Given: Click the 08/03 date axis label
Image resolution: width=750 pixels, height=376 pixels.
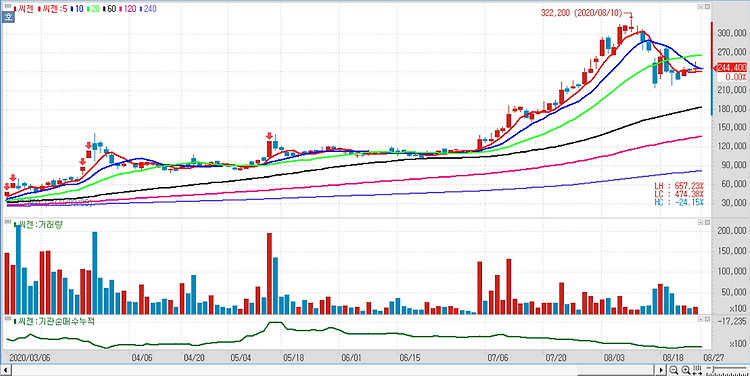Looking at the screenshot, I should (x=614, y=357).
